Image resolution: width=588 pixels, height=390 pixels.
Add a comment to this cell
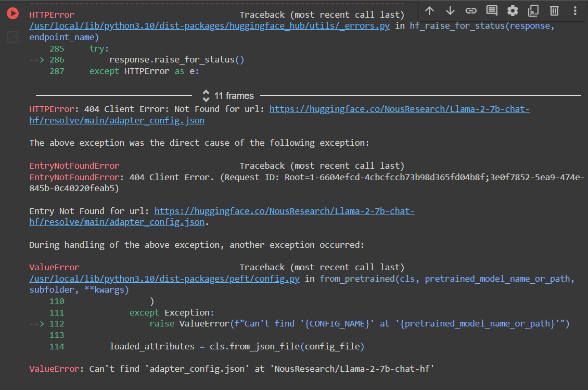click(x=492, y=10)
